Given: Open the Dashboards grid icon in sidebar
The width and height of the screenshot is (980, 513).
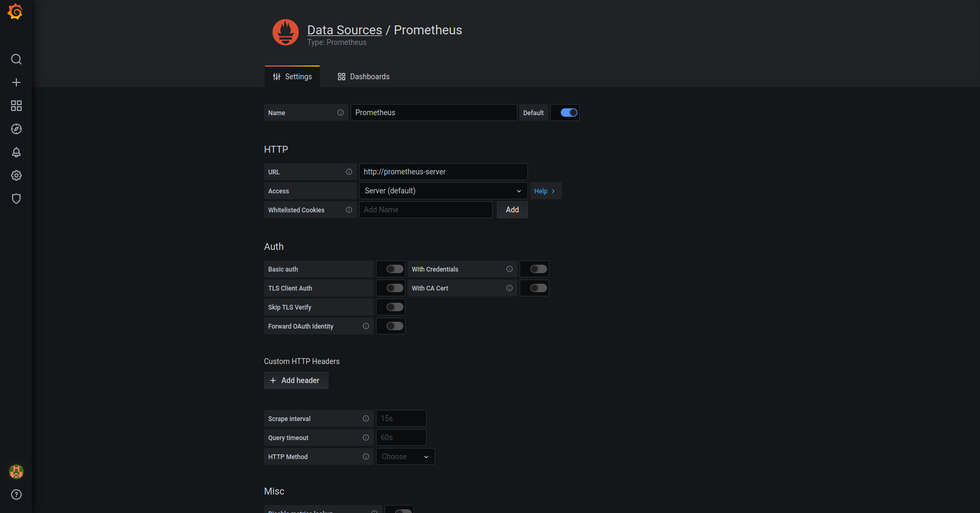Looking at the screenshot, I should pos(16,106).
